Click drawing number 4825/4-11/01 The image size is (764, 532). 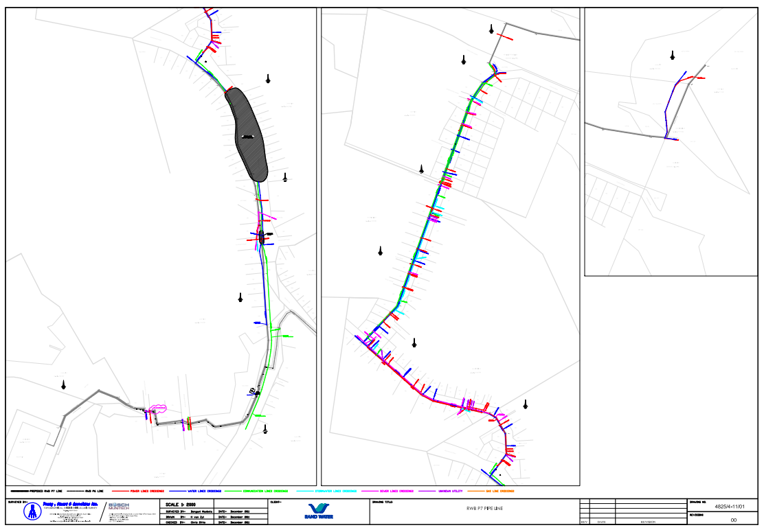tap(733, 507)
